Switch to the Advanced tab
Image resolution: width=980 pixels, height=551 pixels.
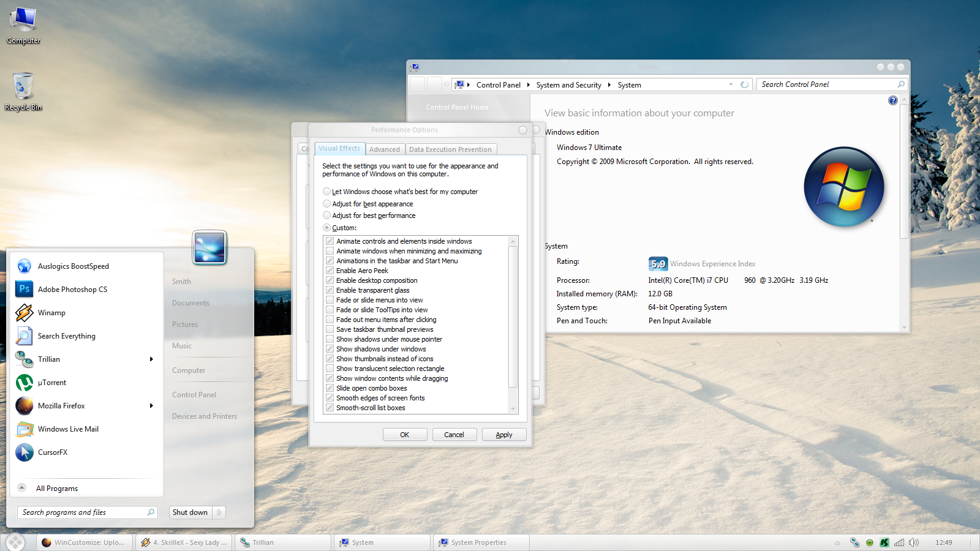pyautogui.click(x=385, y=149)
